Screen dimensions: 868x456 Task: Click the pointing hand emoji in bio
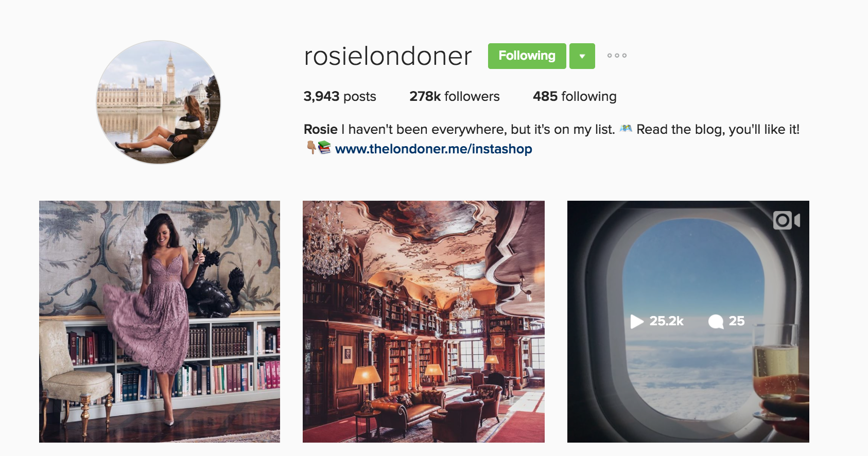(311, 148)
